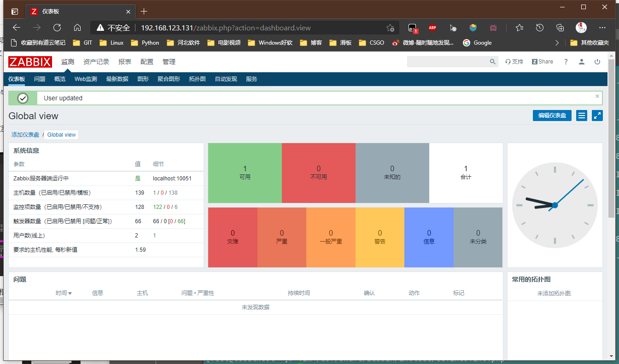Sort problems by 时间 column arrow
This screenshot has height=364, width=619.
point(70,294)
